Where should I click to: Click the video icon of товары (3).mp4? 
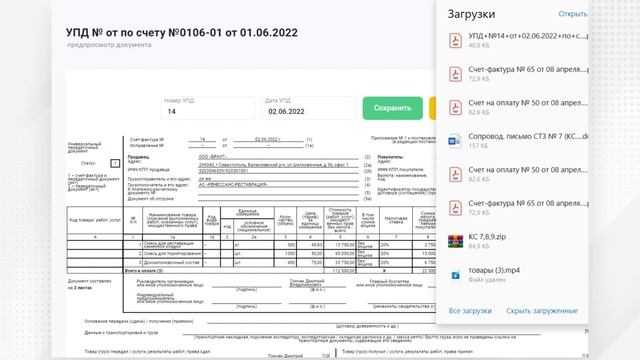[456, 276]
